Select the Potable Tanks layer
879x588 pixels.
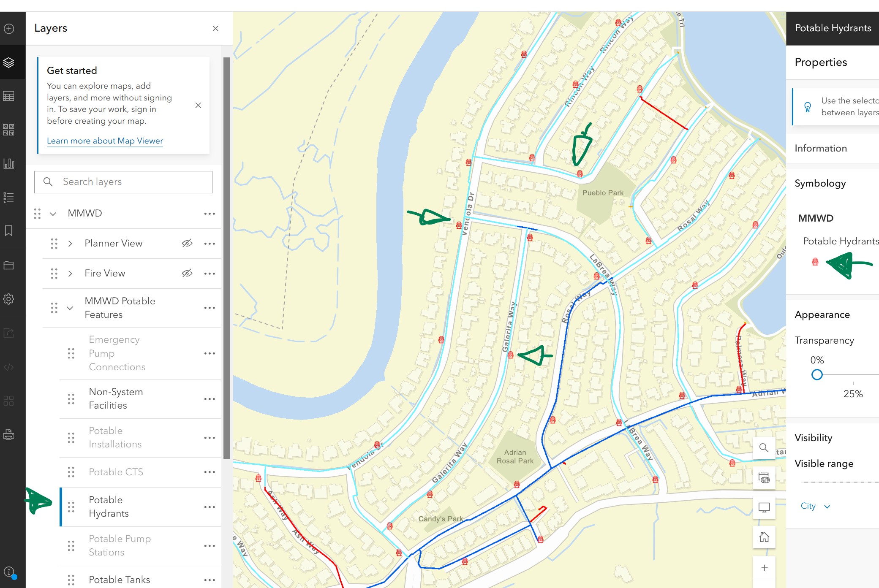[x=120, y=580]
